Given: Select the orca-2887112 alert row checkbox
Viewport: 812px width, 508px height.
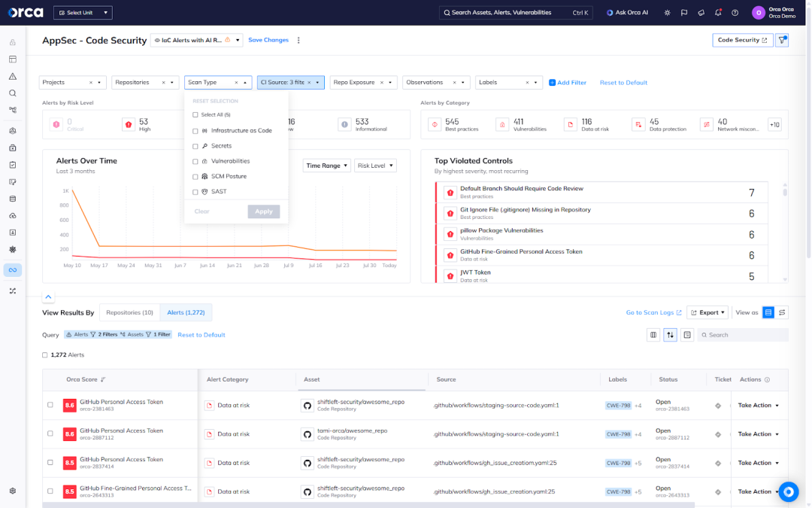Looking at the screenshot, I should [x=50, y=433].
